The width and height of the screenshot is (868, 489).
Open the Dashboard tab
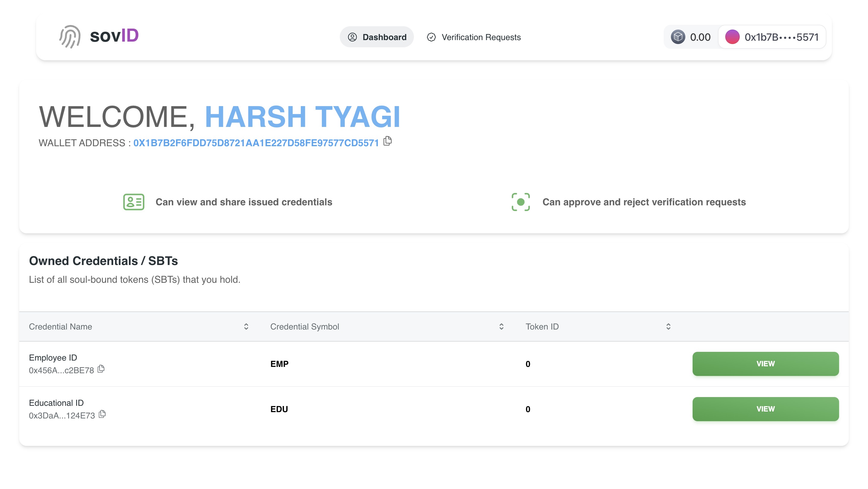point(377,37)
